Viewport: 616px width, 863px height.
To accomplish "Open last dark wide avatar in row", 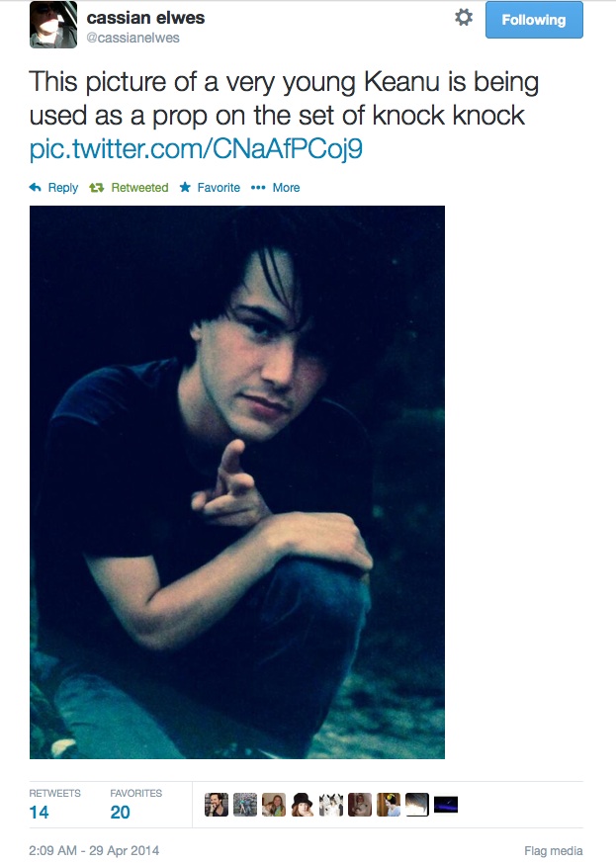I will point(446,805).
